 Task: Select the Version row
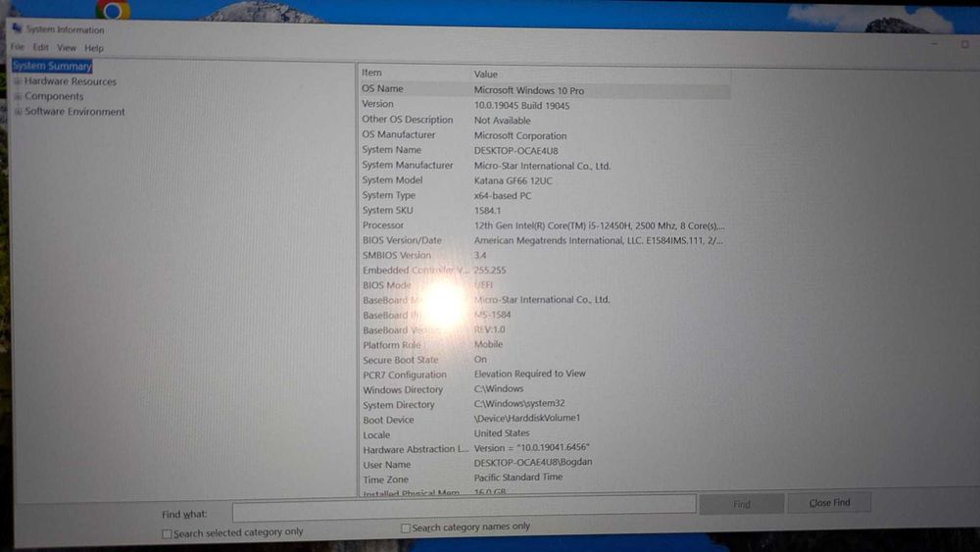tap(544, 105)
